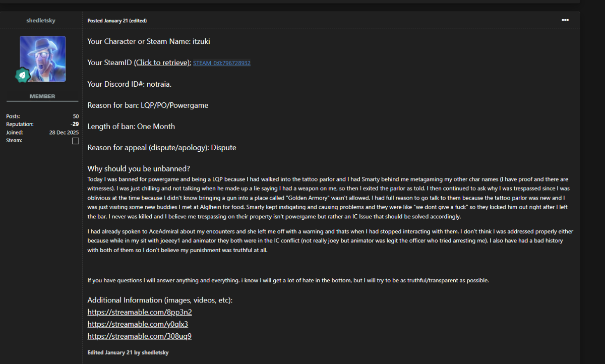Open streamable.com/308uq9 video link
Image resolution: width=605 pixels, height=364 pixels.
[x=139, y=336]
